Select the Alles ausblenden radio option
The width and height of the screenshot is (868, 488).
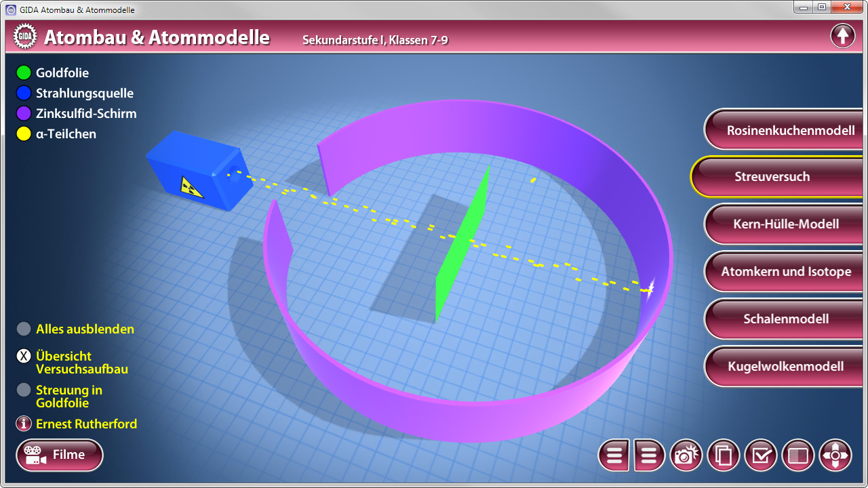click(x=24, y=329)
